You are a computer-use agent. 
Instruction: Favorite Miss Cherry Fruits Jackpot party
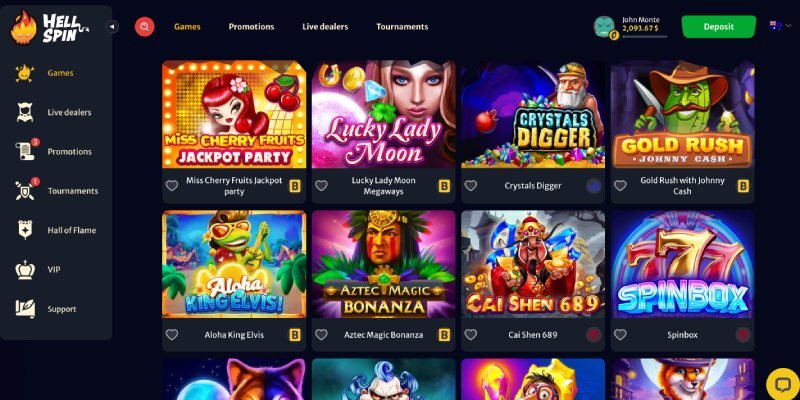172,186
